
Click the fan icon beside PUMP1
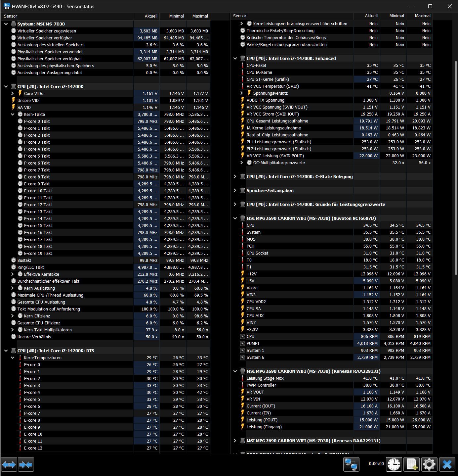tap(243, 343)
